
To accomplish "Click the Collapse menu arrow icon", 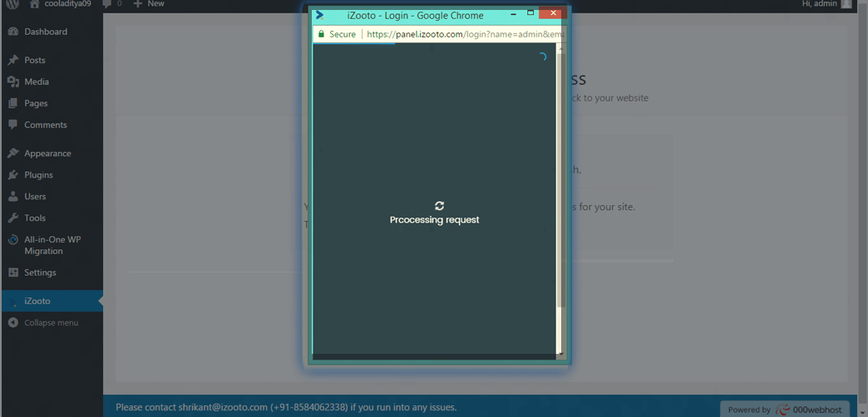I will point(13,322).
